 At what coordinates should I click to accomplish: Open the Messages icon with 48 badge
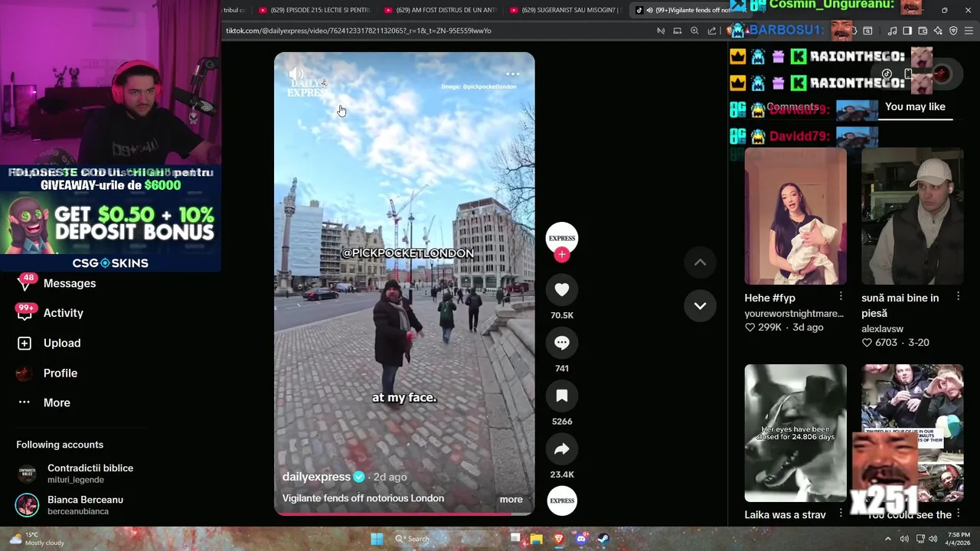(24, 283)
